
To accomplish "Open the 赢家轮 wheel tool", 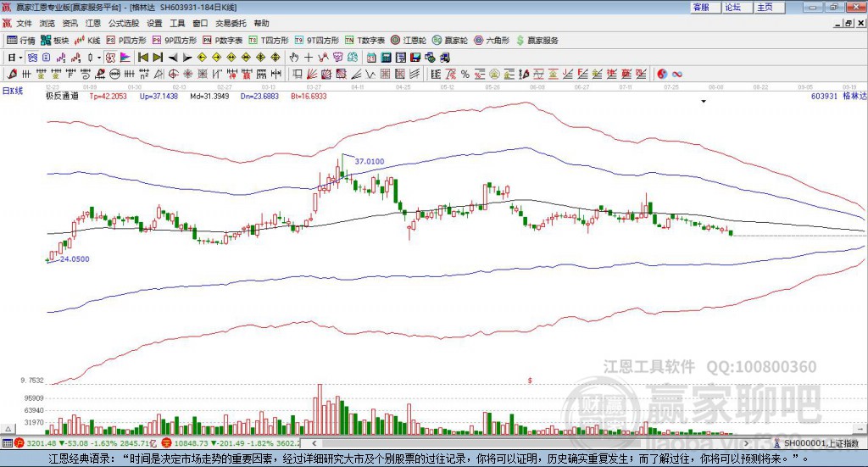I will 450,41.
